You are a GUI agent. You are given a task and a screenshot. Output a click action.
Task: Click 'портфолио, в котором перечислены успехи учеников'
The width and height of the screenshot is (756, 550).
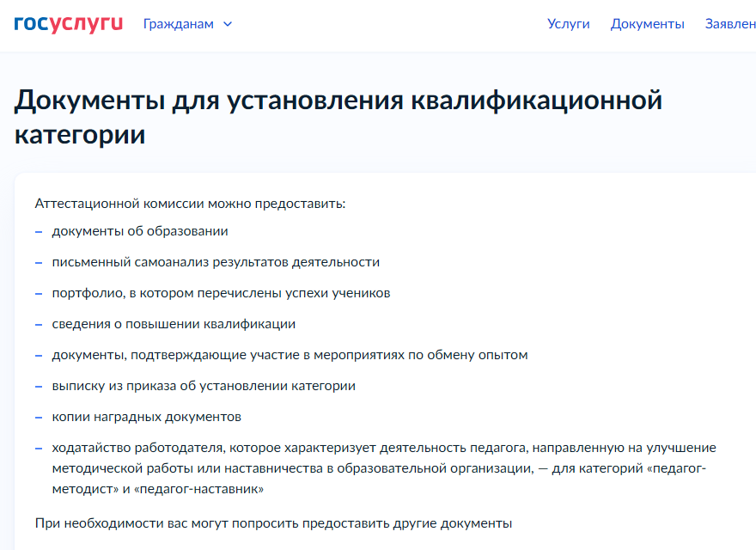pyautogui.click(x=221, y=293)
